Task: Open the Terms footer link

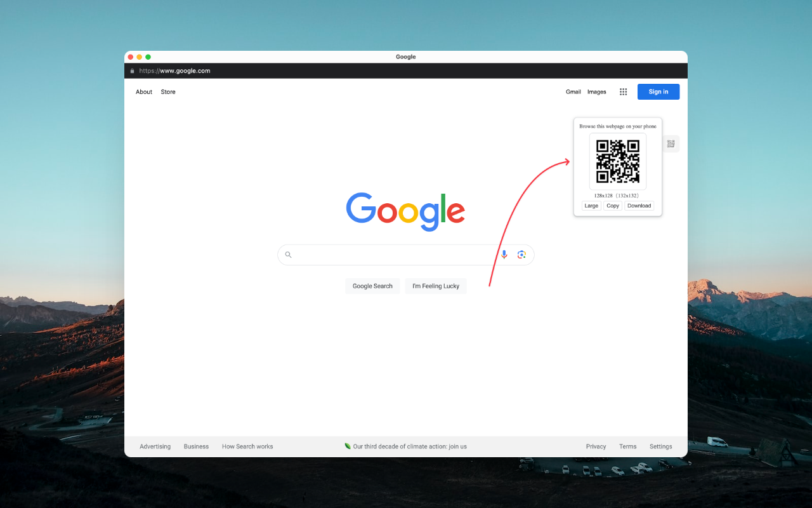Action: (628, 446)
